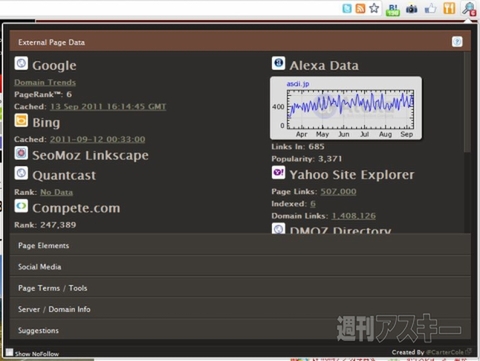Click the Yahoo Site Explorer icon
The height and width of the screenshot is (361, 480).
[278, 172]
